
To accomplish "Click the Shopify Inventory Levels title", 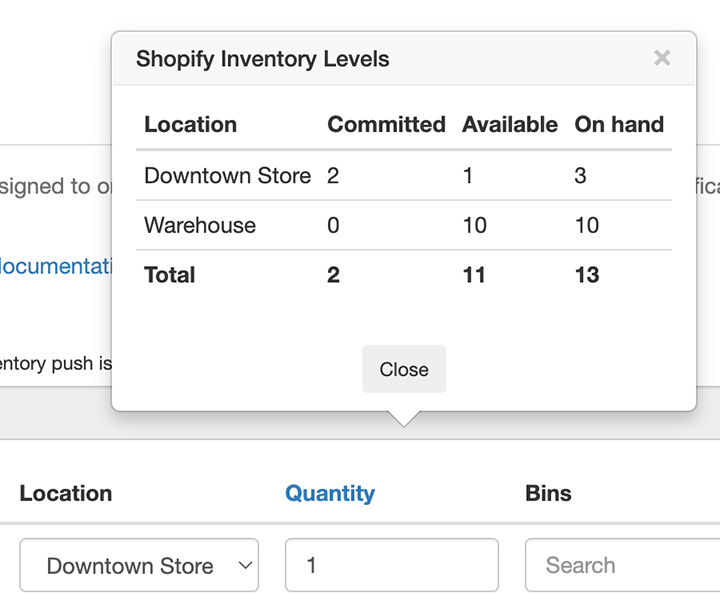I will pos(263,59).
